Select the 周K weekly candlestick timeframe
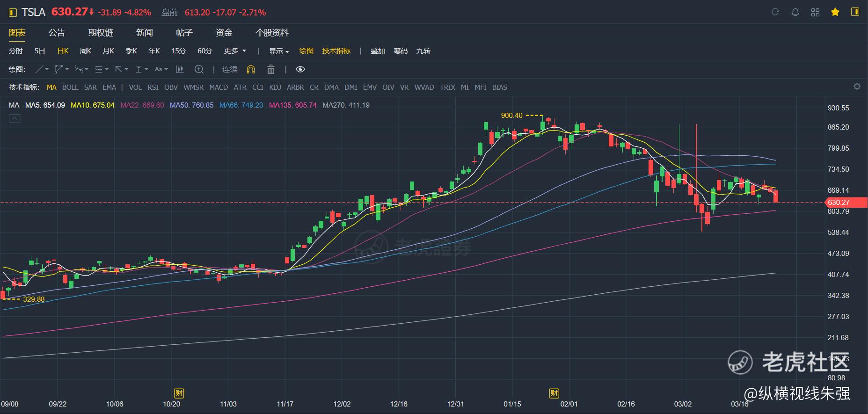This screenshot has height=414, width=868. pyautogui.click(x=86, y=51)
